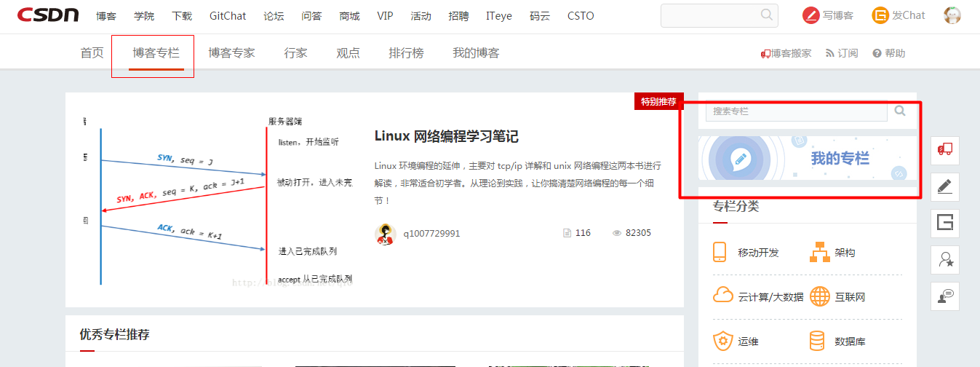Click the 数据库 database icon
Viewport: 980px width, 367px height.
click(x=818, y=341)
